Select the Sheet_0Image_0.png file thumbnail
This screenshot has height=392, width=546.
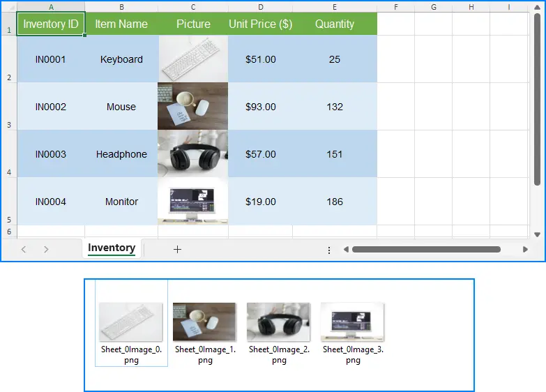tap(130, 322)
